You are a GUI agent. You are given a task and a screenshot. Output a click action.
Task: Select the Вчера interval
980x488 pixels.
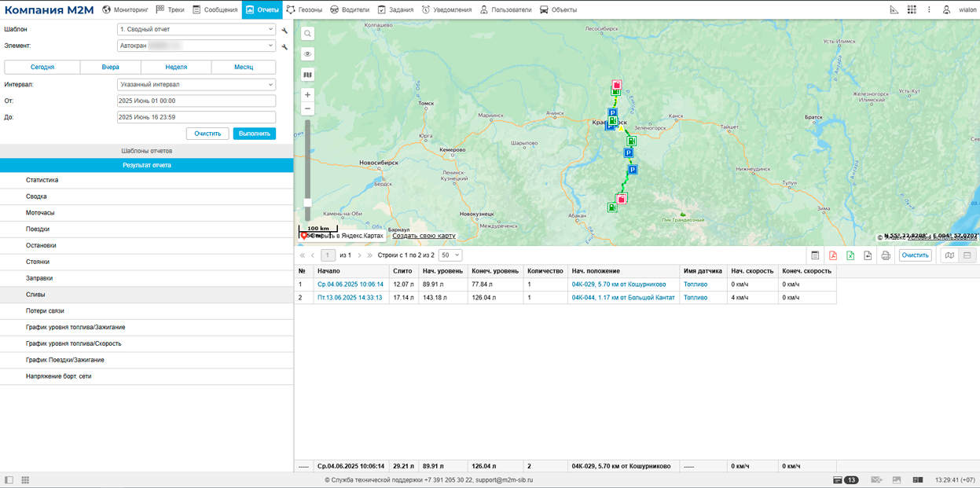click(x=111, y=68)
